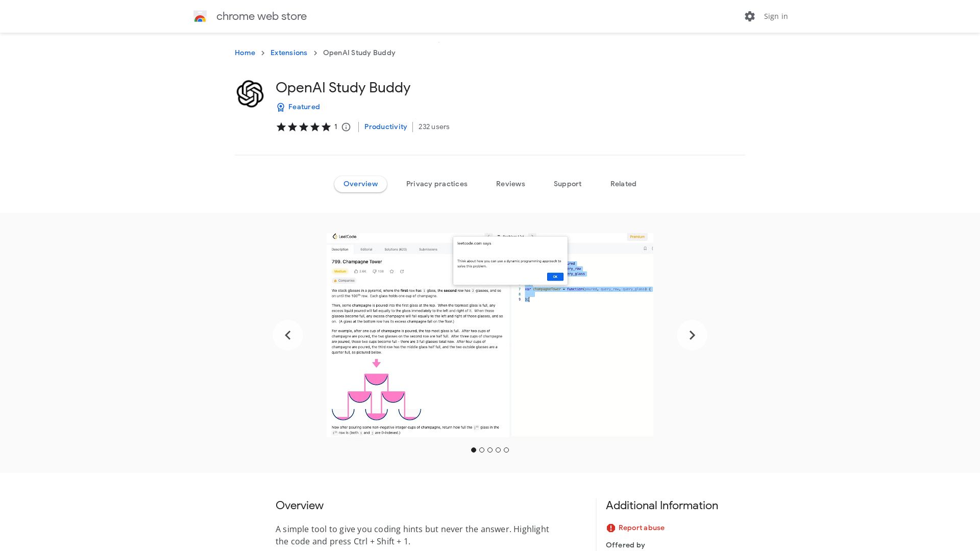Click the five-star rating
The image size is (980, 551).
[x=304, y=127]
